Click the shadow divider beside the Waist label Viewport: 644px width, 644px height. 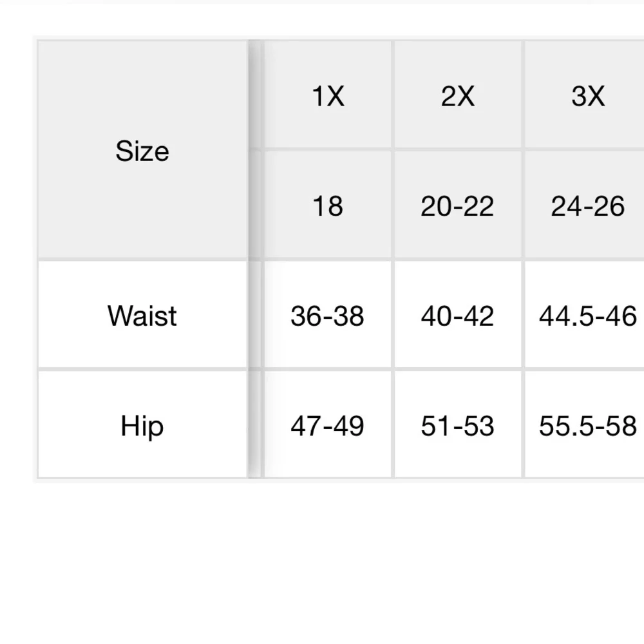256,316
